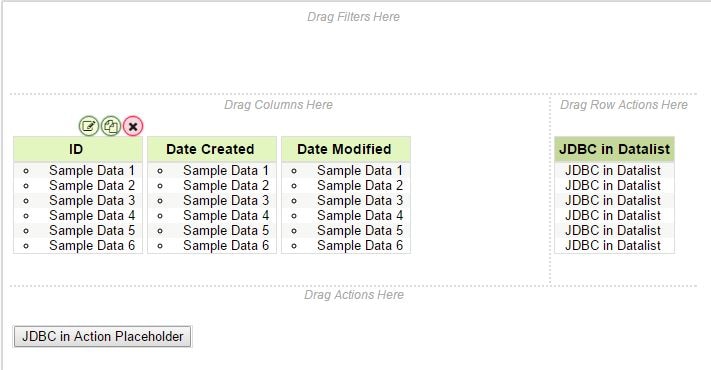
Task: Click the Drag Actions Here label
Action: coord(354,295)
